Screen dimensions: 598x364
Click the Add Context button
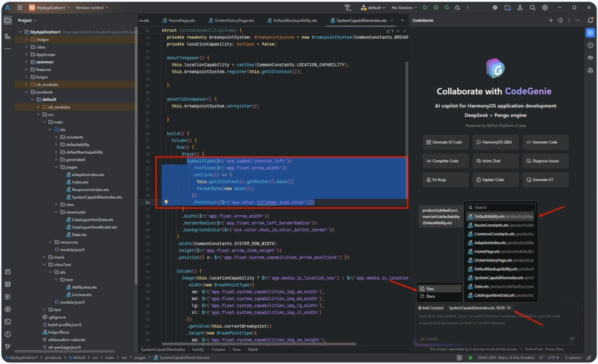[431, 308]
